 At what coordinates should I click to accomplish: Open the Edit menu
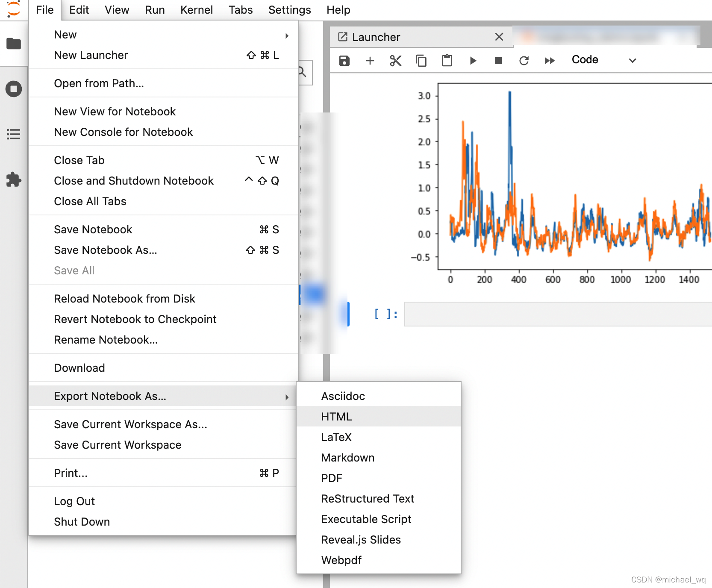coord(79,10)
